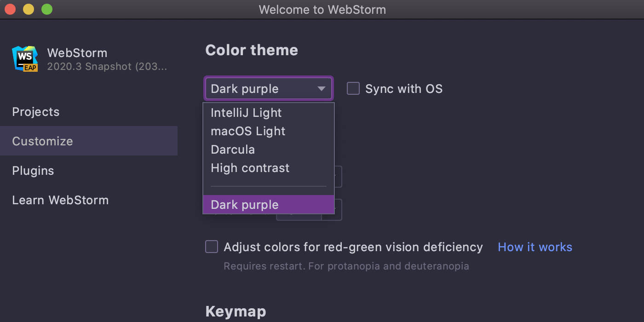Open the Learn WebStorm section
Screen dimensions: 644x322
tap(60, 200)
